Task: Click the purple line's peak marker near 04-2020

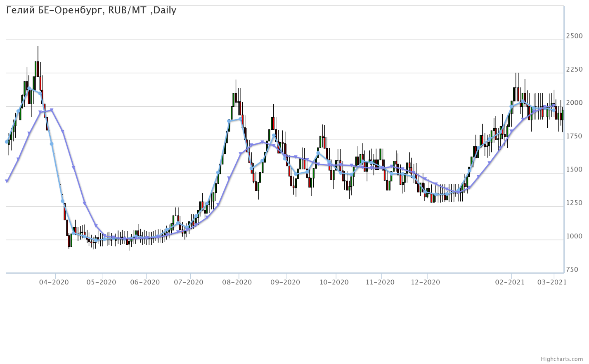Action: [52, 110]
